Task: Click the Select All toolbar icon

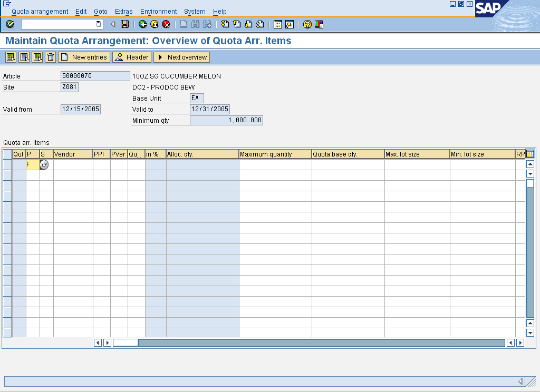Action: [x=11, y=57]
